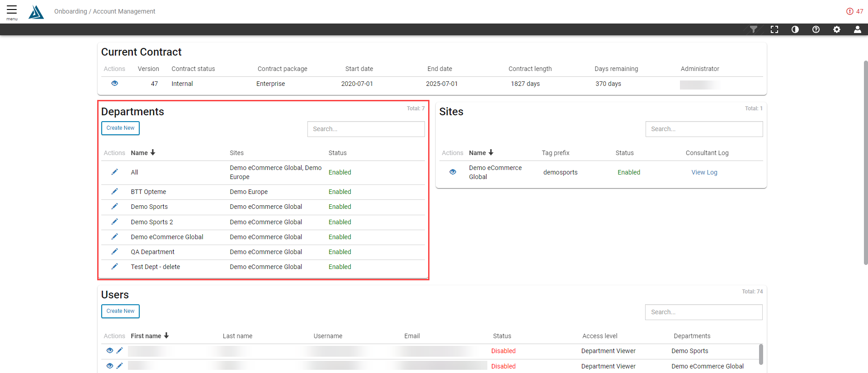Viewport: 868px width, 373px height.
Task: Click the Access level column header
Action: pyautogui.click(x=600, y=336)
